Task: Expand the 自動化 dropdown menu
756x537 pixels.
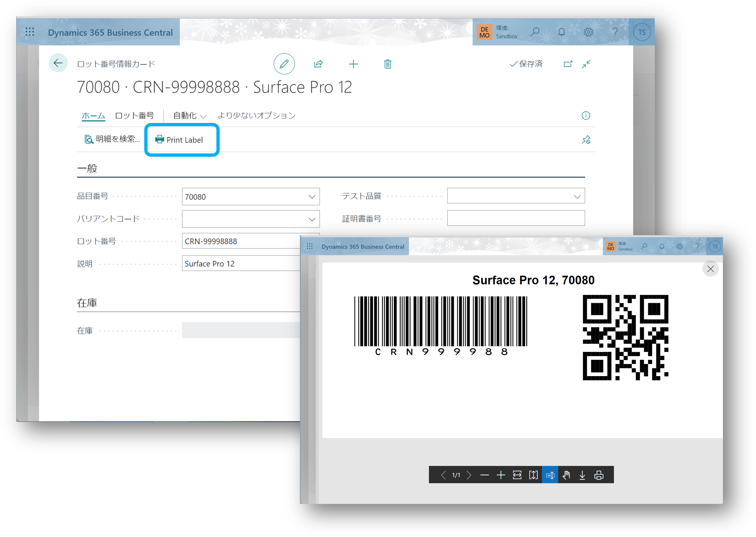Action: pyautogui.click(x=190, y=116)
